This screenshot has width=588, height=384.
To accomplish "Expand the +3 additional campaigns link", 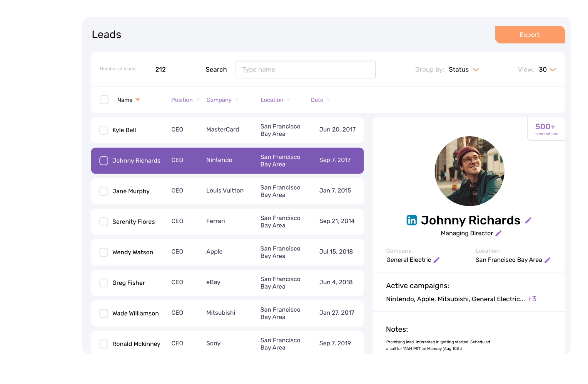I will [532, 299].
